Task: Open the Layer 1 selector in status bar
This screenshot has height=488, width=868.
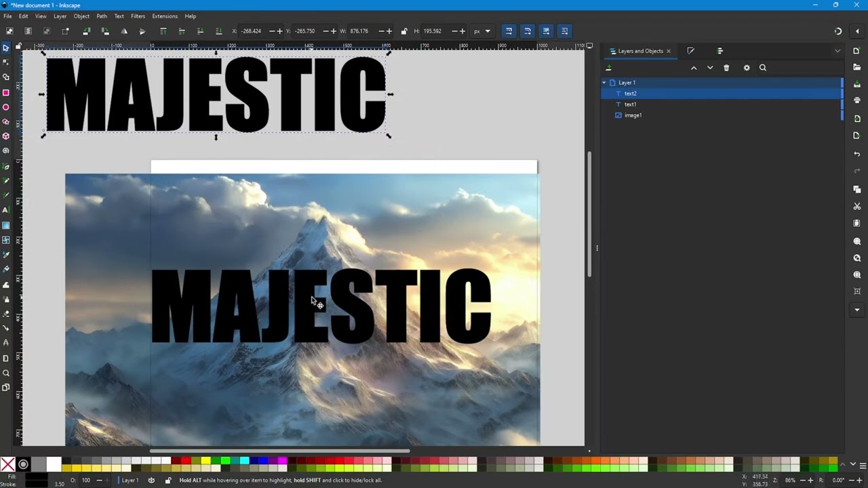Action: 130,481
